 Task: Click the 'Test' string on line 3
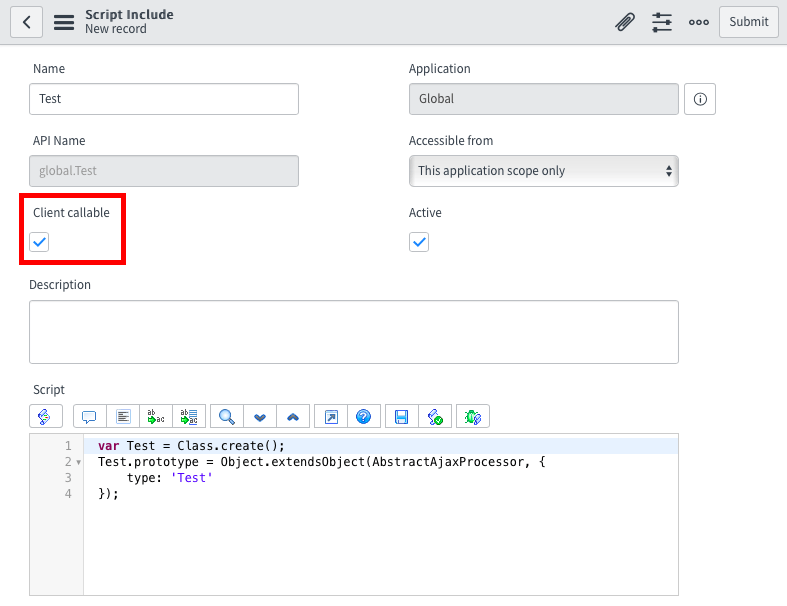[192, 478]
